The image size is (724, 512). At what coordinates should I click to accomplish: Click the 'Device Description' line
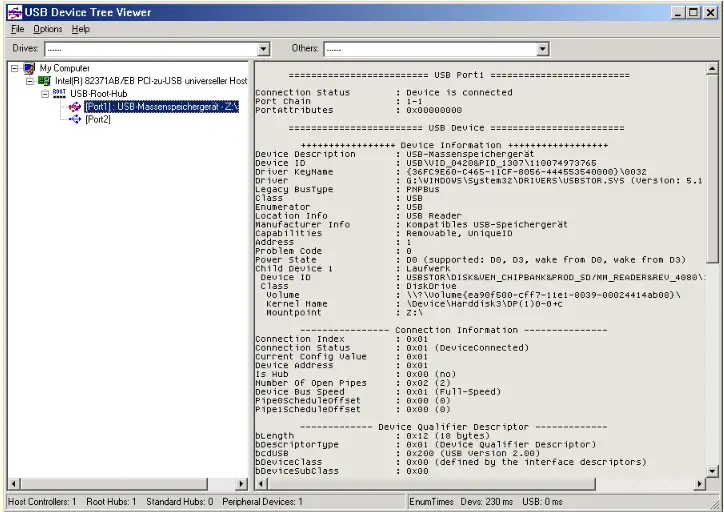pos(395,154)
